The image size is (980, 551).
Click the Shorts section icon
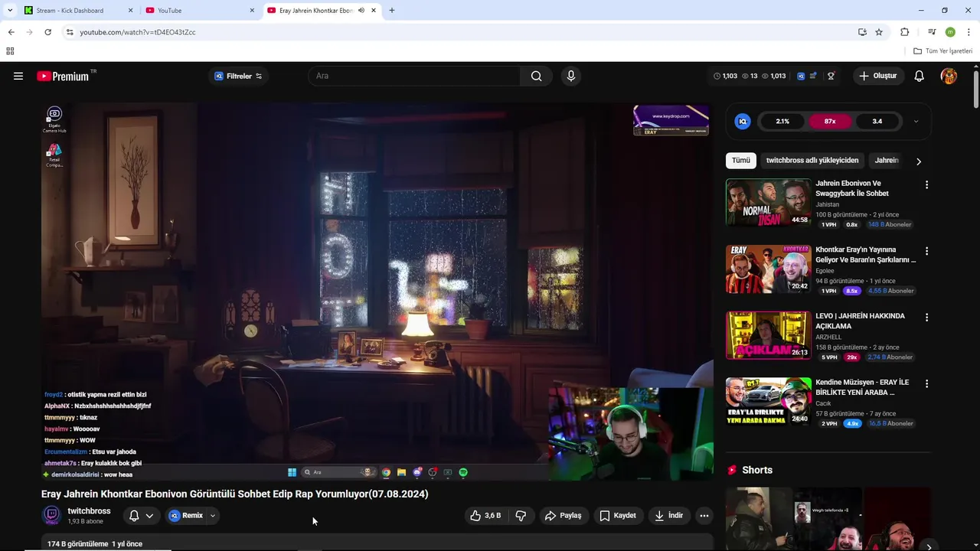click(x=732, y=470)
